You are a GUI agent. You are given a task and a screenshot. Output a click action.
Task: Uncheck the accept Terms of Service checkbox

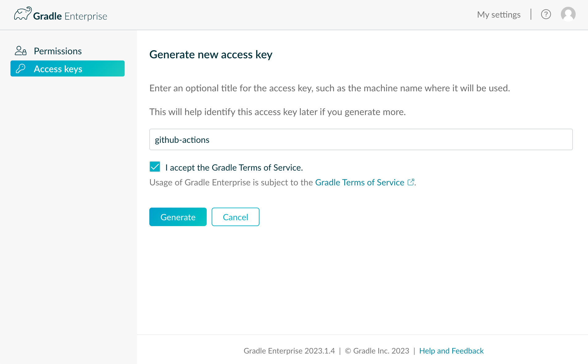click(155, 167)
